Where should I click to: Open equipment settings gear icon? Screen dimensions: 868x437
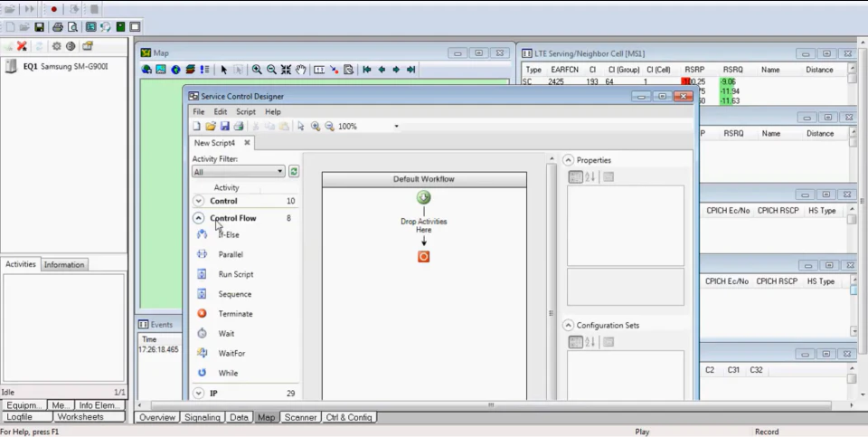click(56, 46)
